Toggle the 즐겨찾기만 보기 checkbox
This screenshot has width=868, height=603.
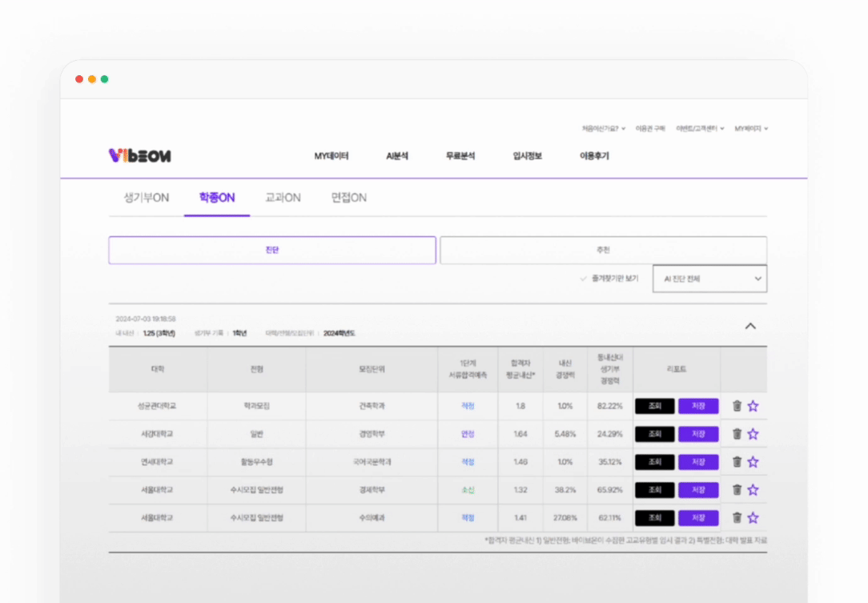pos(584,279)
